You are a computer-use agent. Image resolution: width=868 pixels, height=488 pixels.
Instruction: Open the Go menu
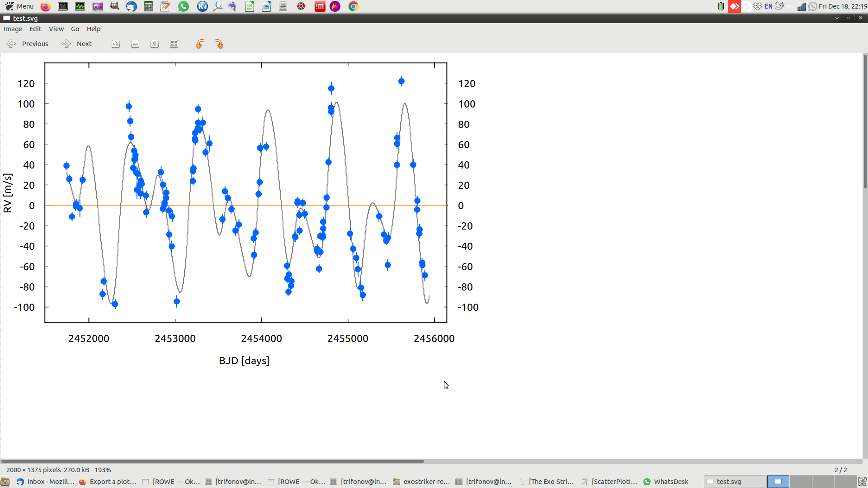75,28
